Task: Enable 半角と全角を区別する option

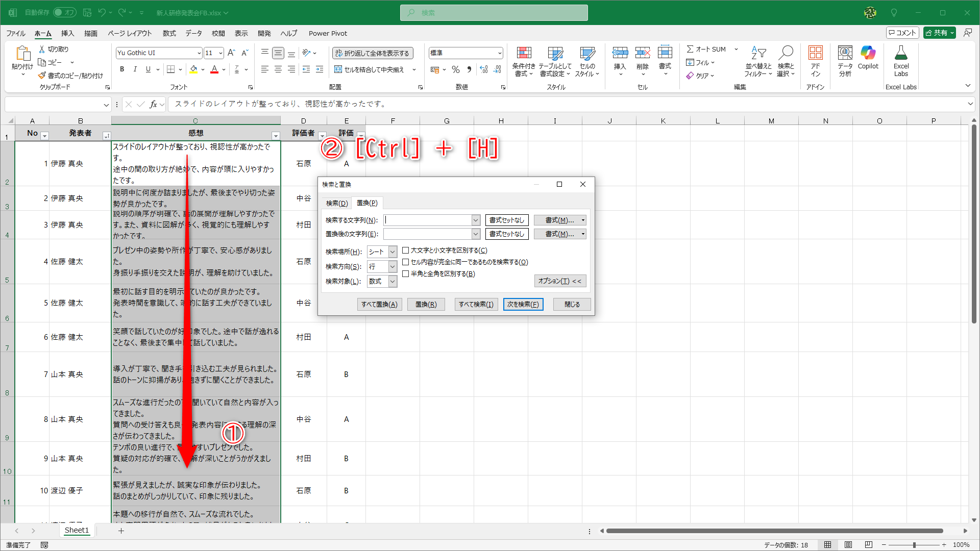Action: [x=406, y=273]
